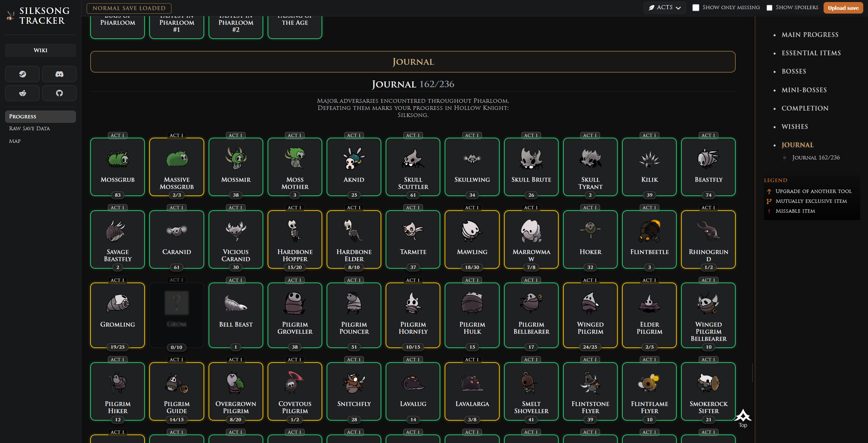Open the Wiki button
The image size is (868, 443).
(x=40, y=50)
